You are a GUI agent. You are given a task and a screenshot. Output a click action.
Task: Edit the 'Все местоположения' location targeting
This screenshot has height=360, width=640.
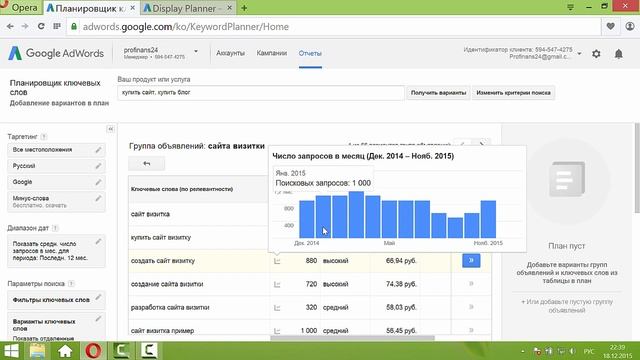tap(98, 150)
